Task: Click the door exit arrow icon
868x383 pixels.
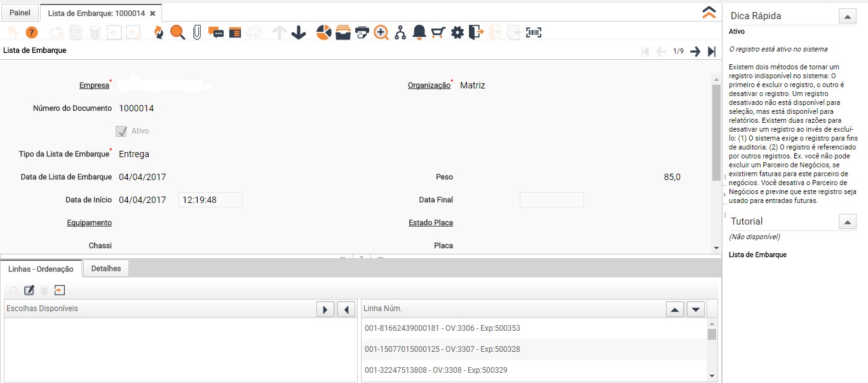Action: click(x=477, y=32)
